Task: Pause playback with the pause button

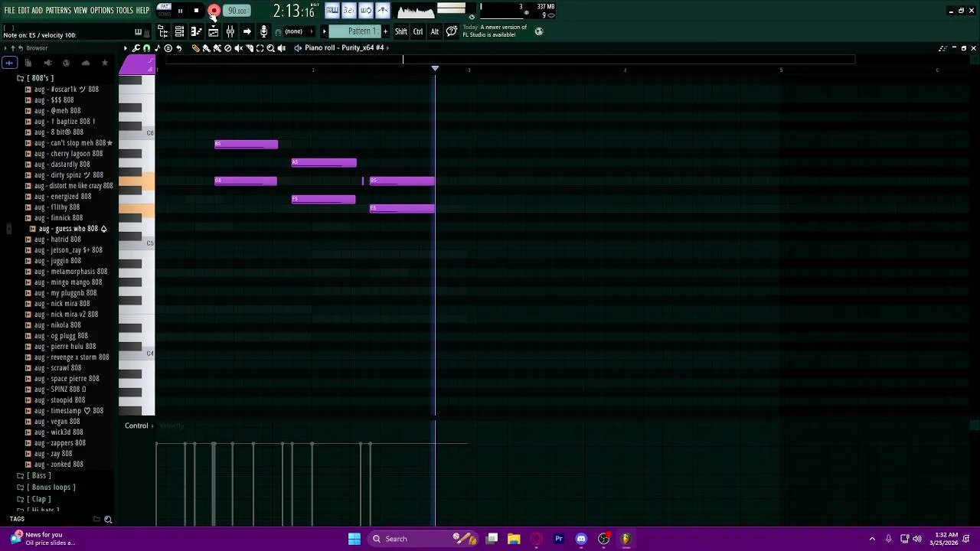Action: (x=180, y=11)
